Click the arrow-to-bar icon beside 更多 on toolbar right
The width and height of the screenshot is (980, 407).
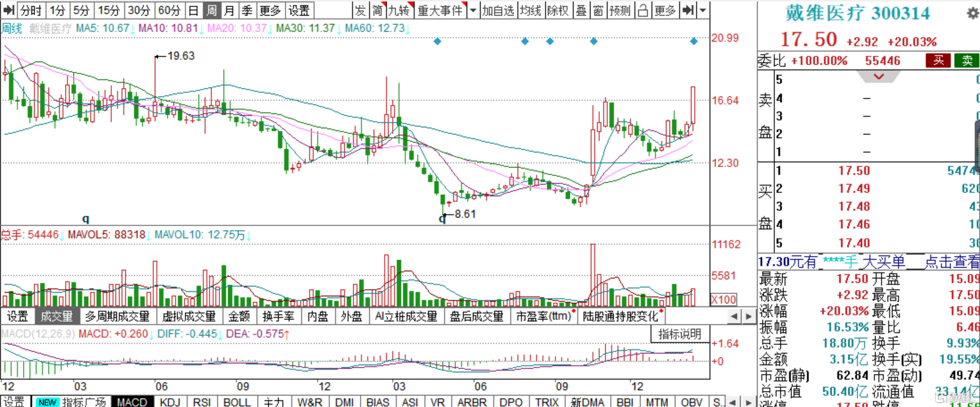click(688, 10)
